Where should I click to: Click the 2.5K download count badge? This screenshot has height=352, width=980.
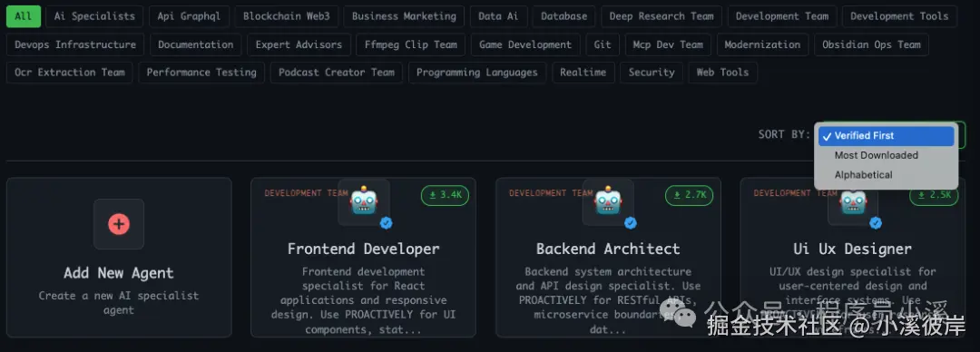tap(934, 196)
